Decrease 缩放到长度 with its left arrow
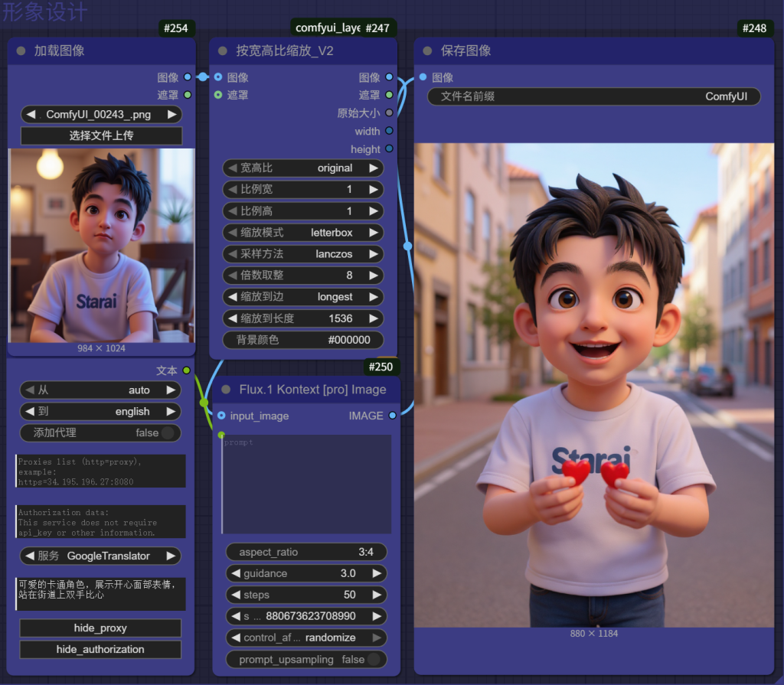Screen dimensions: 784x685 [233, 318]
